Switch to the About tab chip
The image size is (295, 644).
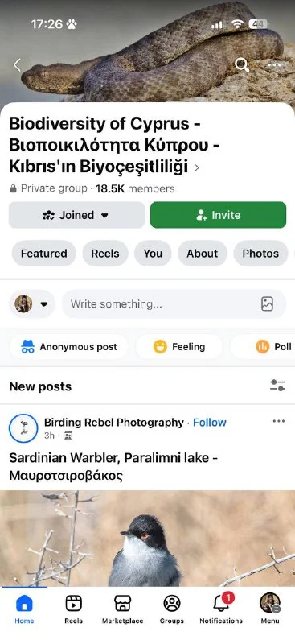pyautogui.click(x=203, y=254)
